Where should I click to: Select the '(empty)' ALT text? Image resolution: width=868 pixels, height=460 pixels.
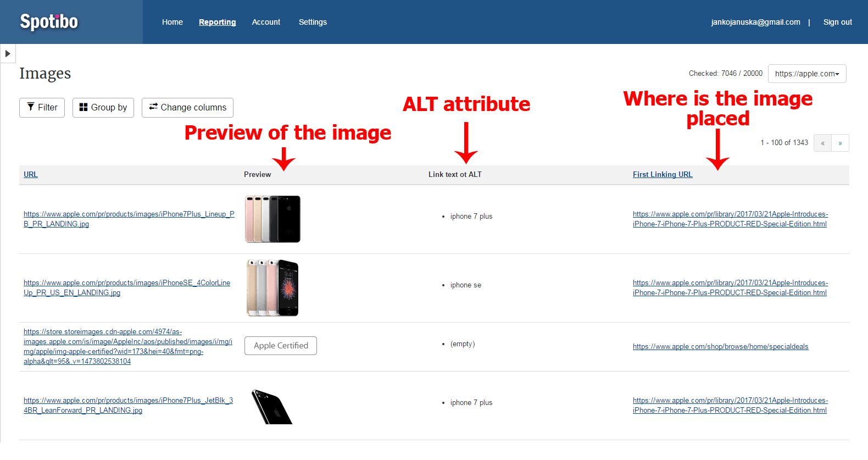pyautogui.click(x=463, y=344)
